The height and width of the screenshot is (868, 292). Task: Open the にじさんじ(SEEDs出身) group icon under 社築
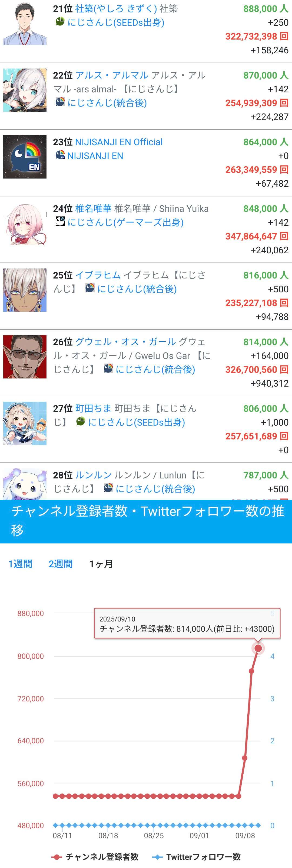point(60,22)
